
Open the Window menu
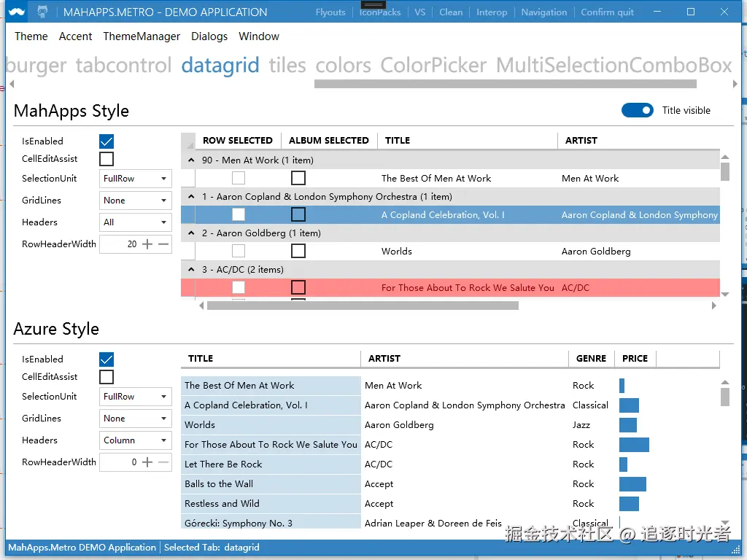tap(259, 36)
